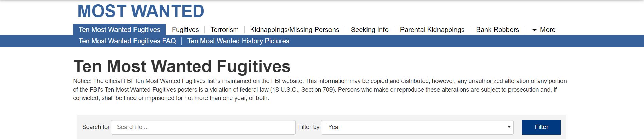Click the Year dropdown arrow
Viewport: 644px width, 140px height.
[x=509, y=127]
